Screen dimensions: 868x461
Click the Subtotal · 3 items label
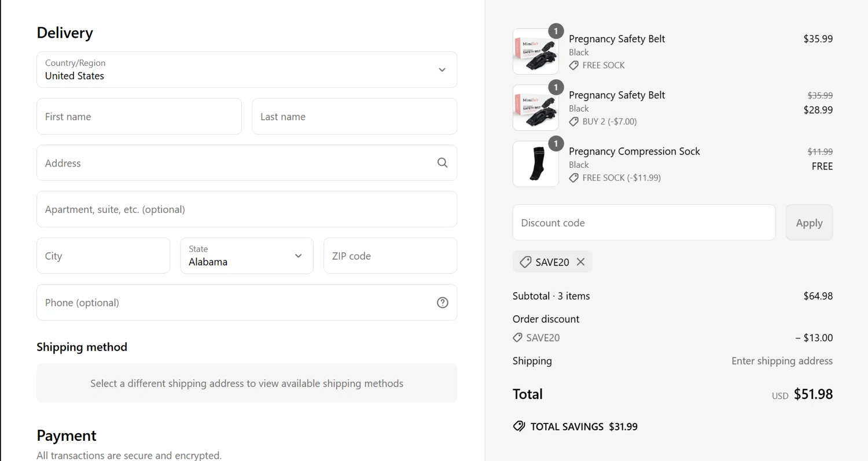(551, 296)
